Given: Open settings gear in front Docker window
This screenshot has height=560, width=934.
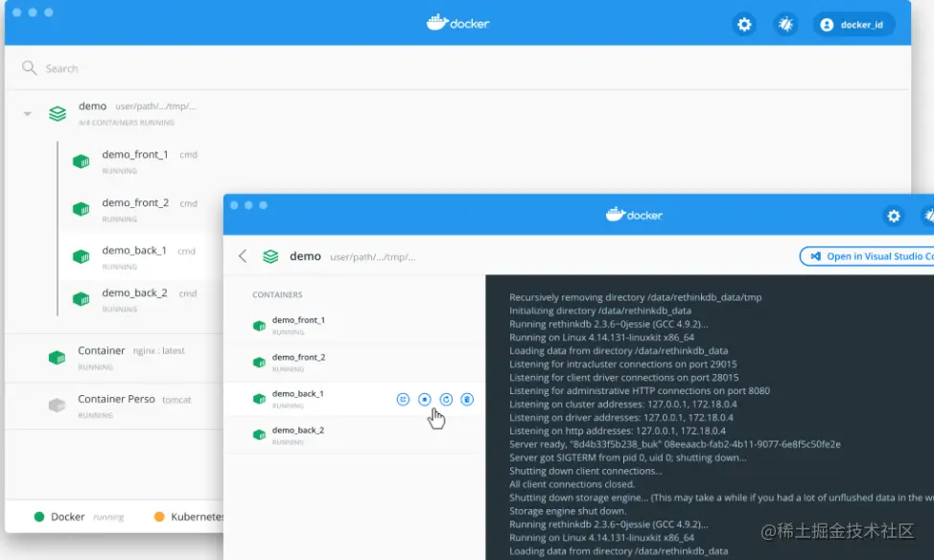Looking at the screenshot, I should pos(894,216).
